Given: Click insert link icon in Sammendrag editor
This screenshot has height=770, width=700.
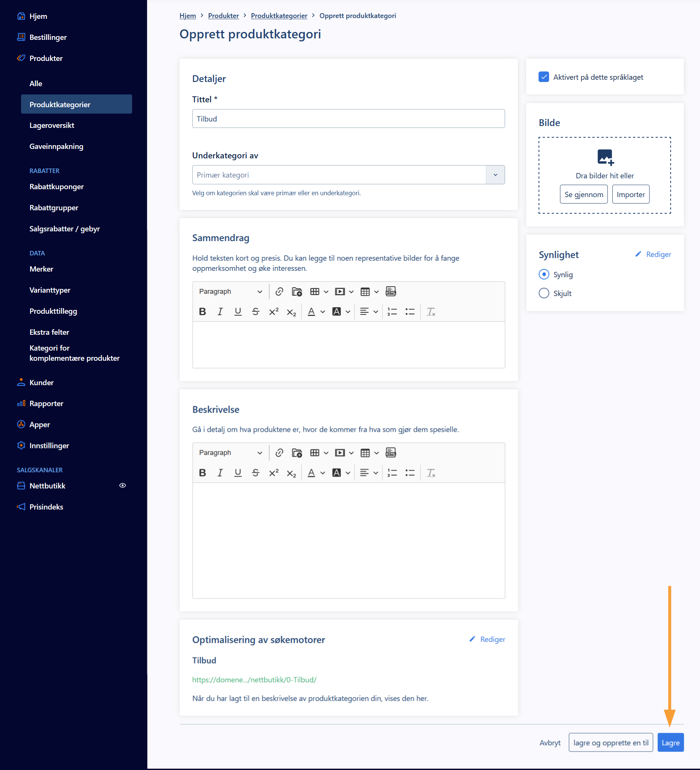Looking at the screenshot, I should (x=279, y=292).
